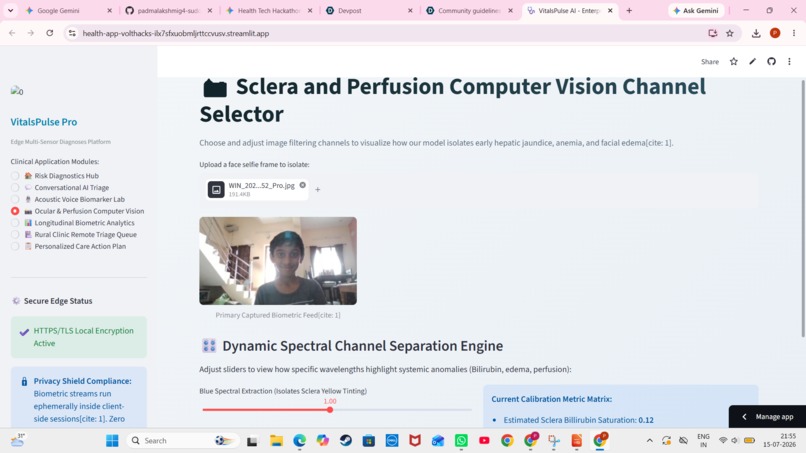Open the GitHub repository icon

[x=771, y=62]
